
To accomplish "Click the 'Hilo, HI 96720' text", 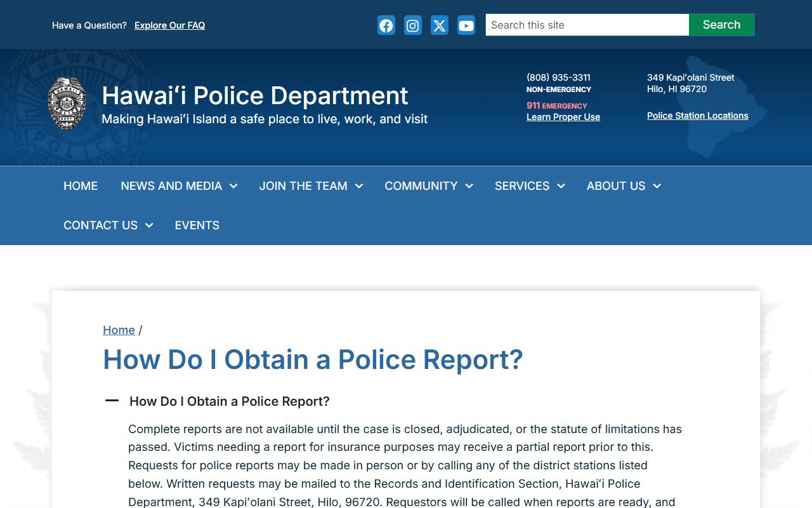I will (677, 89).
